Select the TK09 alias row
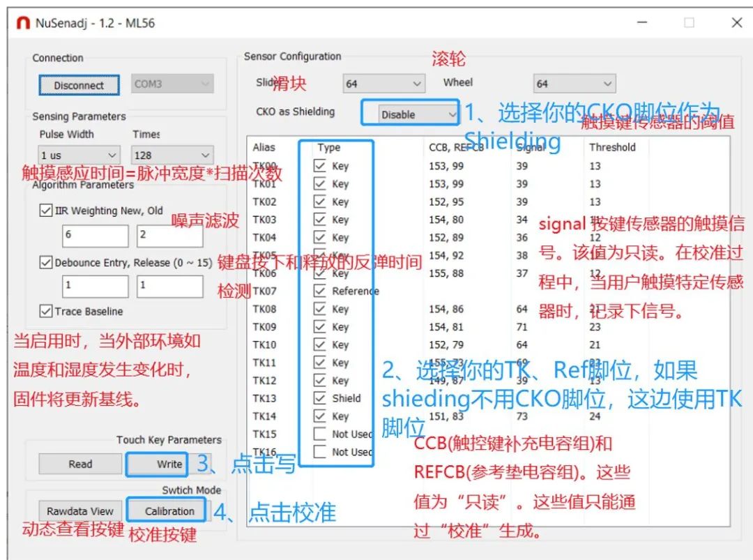This screenshot has height=560, width=753. [265, 326]
